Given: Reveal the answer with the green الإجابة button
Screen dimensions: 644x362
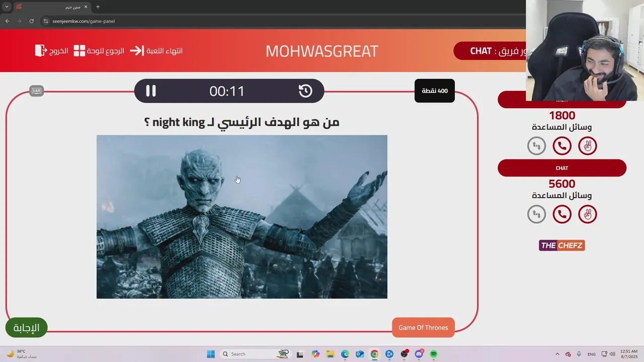Looking at the screenshot, I should (x=26, y=328).
